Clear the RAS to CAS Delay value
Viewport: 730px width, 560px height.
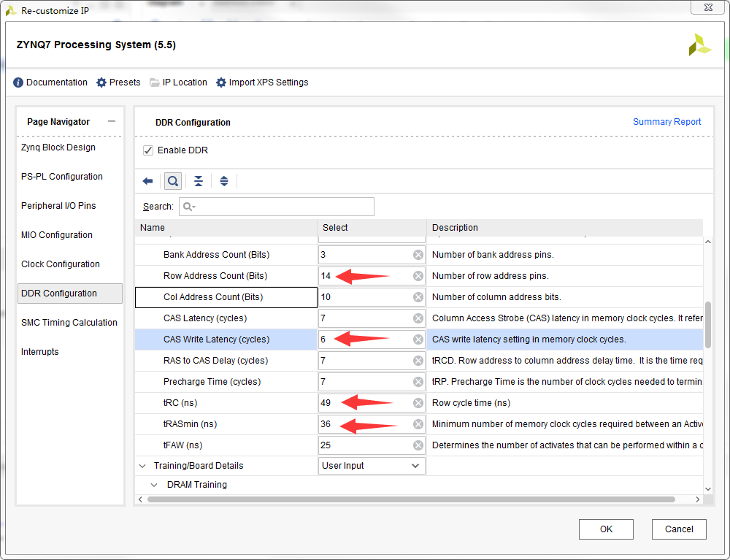[418, 361]
